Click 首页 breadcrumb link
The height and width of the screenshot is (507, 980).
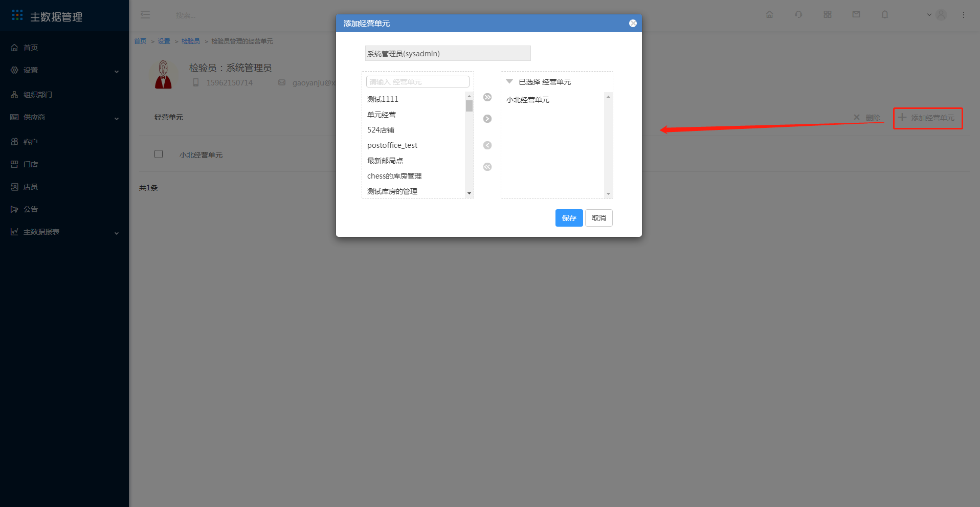pyautogui.click(x=140, y=41)
